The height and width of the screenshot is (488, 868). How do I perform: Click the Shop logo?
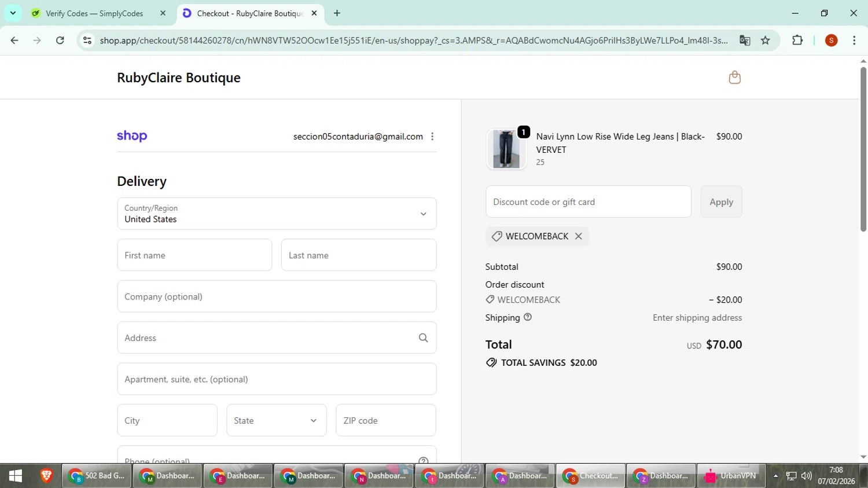tap(132, 136)
